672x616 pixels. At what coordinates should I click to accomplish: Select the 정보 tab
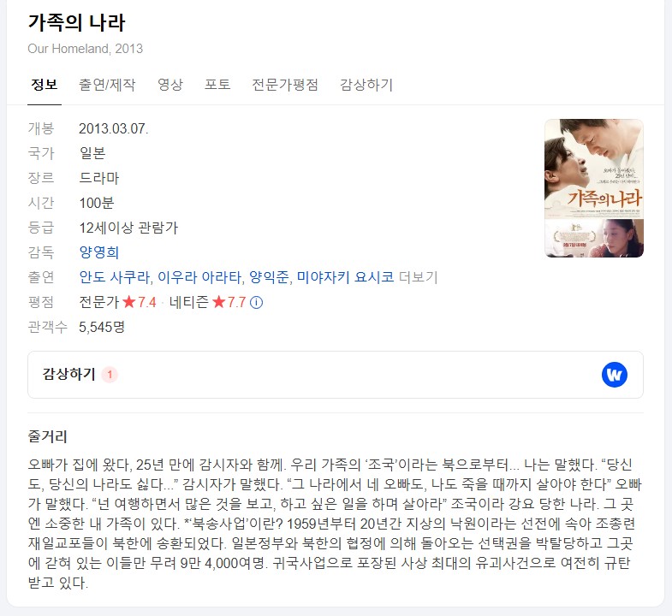pyautogui.click(x=45, y=85)
